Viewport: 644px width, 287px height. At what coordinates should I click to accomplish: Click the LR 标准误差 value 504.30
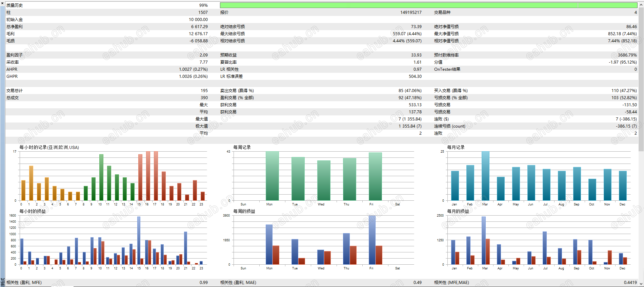tap(415, 76)
